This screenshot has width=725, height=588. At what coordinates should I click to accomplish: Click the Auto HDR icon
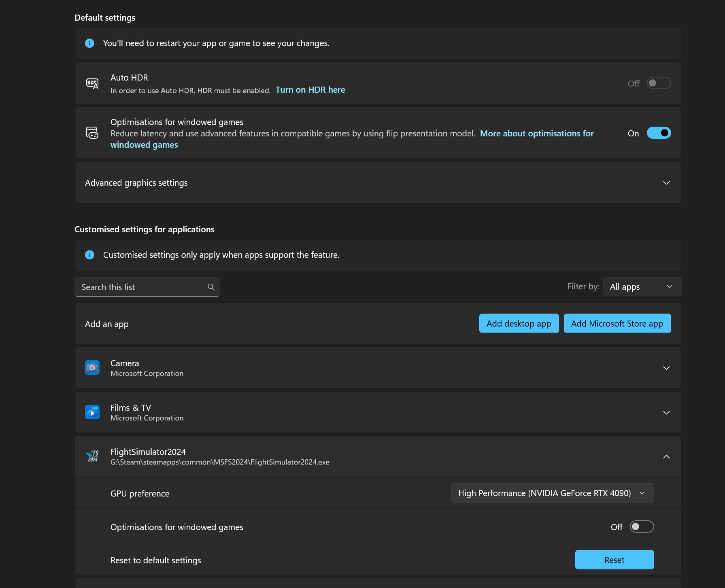click(92, 83)
